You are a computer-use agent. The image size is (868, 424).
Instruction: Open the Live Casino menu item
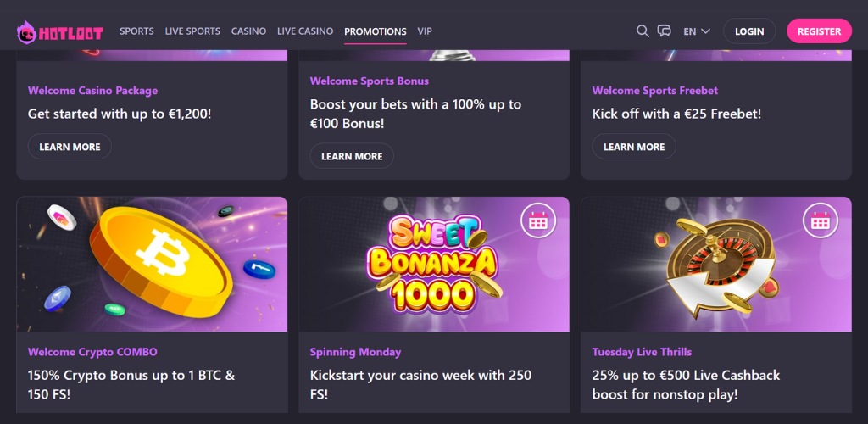click(305, 31)
